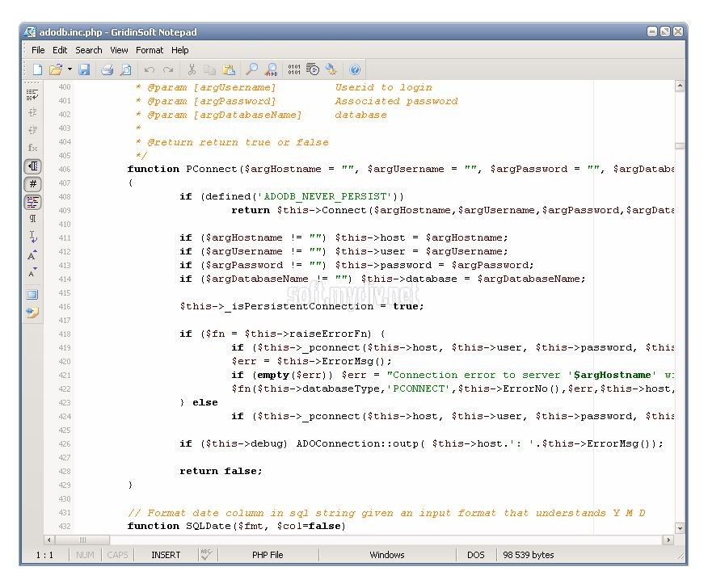This screenshot has width=708, height=588.
Task: Click the unindent icon in the left sidebar
Action: [32, 130]
